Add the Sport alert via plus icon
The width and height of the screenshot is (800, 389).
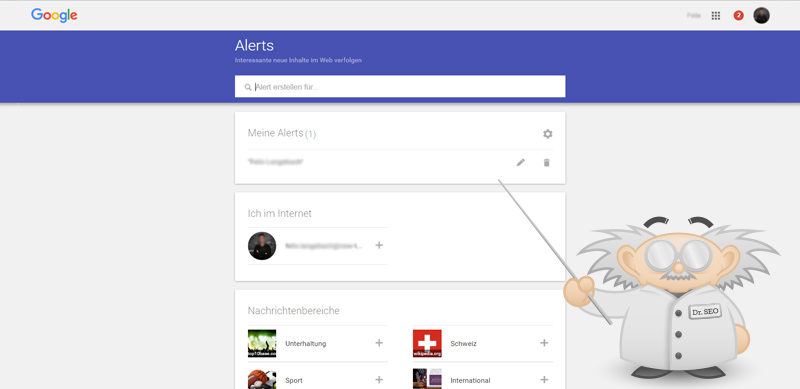379,379
